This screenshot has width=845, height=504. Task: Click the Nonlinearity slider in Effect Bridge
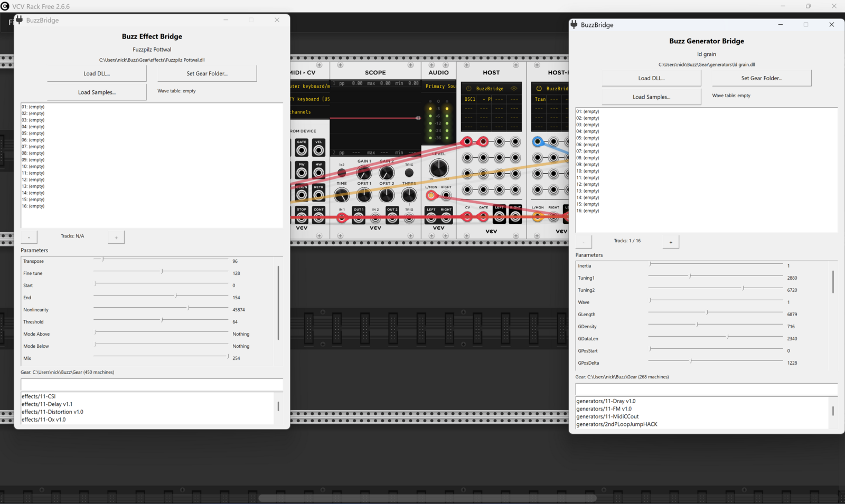coord(161,308)
